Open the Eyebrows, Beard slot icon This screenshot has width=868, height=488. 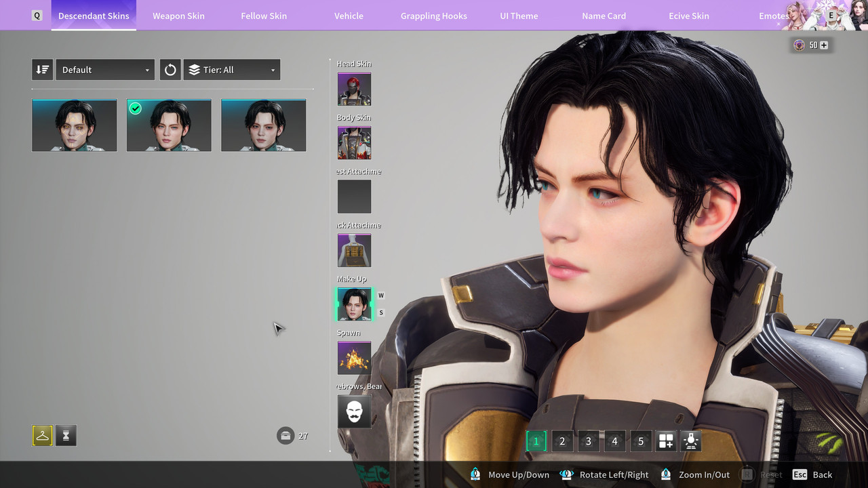pos(354,411)
